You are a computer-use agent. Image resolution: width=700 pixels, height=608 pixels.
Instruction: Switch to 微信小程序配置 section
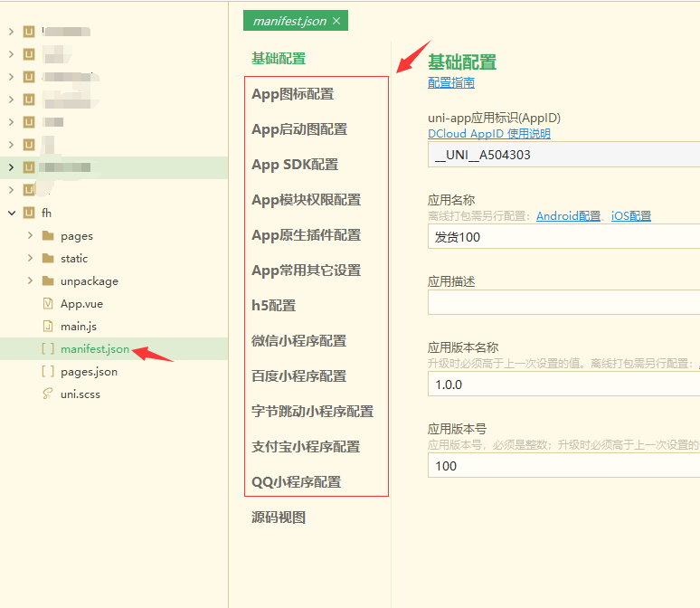pos(298,341)
